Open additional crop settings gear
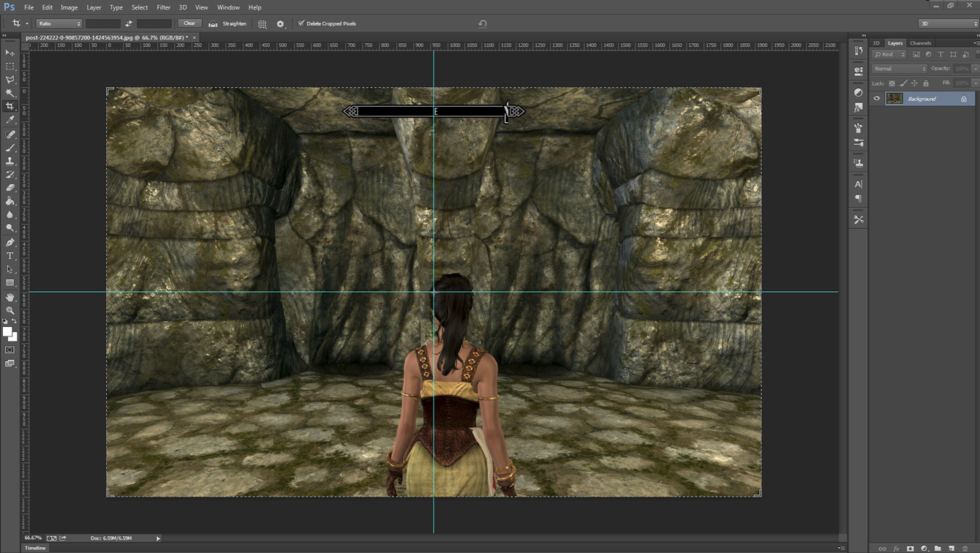 pos(280,24)
